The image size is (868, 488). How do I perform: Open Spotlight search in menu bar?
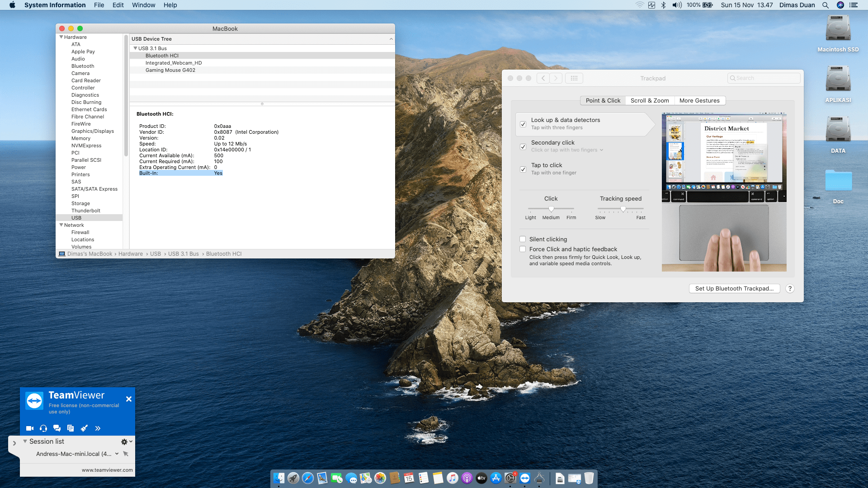pyautogui.click(x=826, y=5)
